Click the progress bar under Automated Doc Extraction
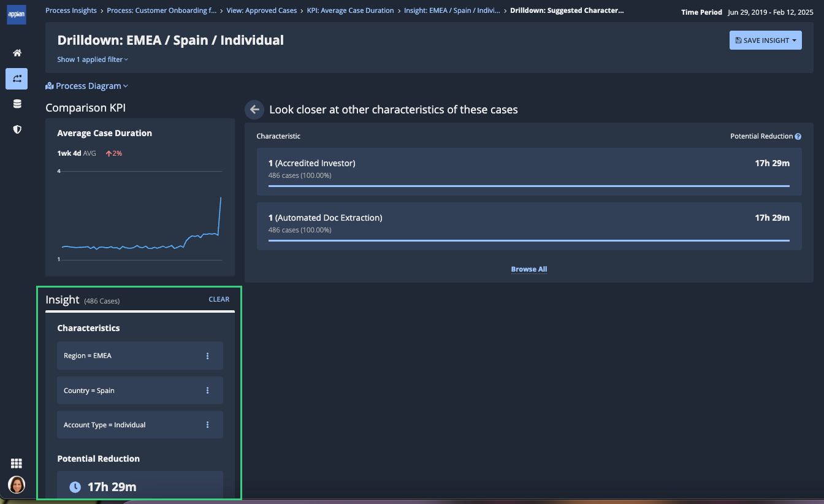The image size is (824, 504). [529, 240]
